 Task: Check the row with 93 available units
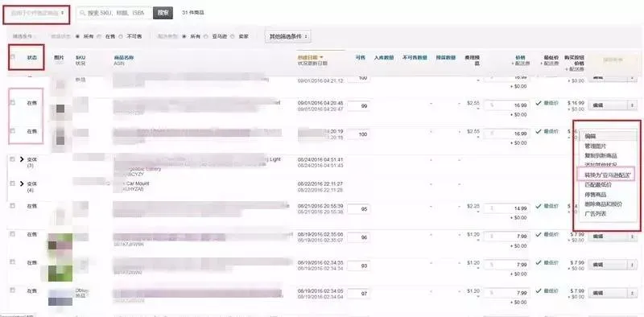(x=12, y=261)
